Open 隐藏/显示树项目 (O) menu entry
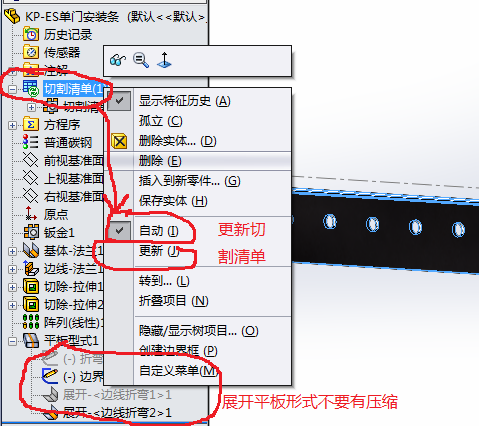The width and height of the screenshot is (479, 426). point(197,331)
